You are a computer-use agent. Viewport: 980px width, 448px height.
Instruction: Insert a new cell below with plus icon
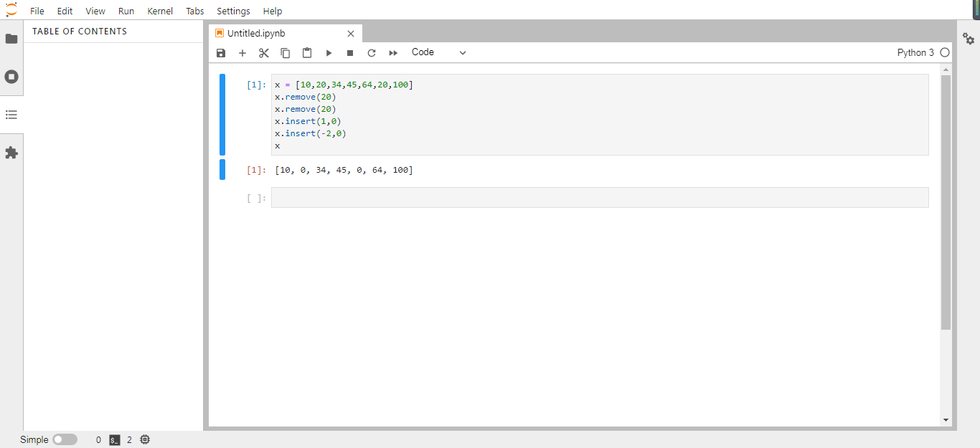tap(242, 53)
